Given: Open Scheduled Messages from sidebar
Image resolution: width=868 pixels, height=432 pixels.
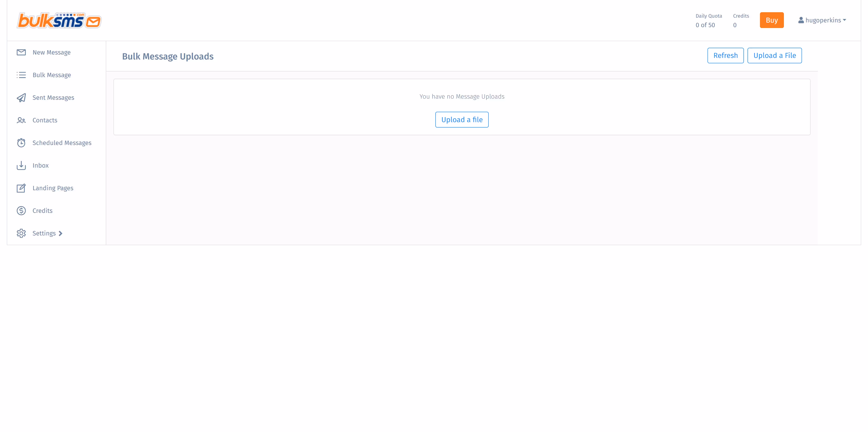Looking at the screenshot, I should point(62,143).
